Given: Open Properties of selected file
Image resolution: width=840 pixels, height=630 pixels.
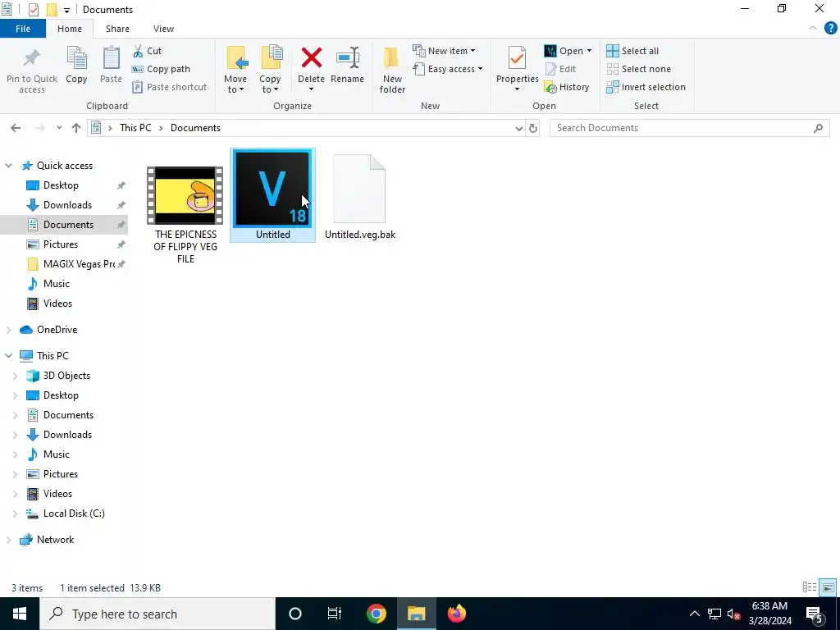Looking at the screenshot, I should click(517, 58).
